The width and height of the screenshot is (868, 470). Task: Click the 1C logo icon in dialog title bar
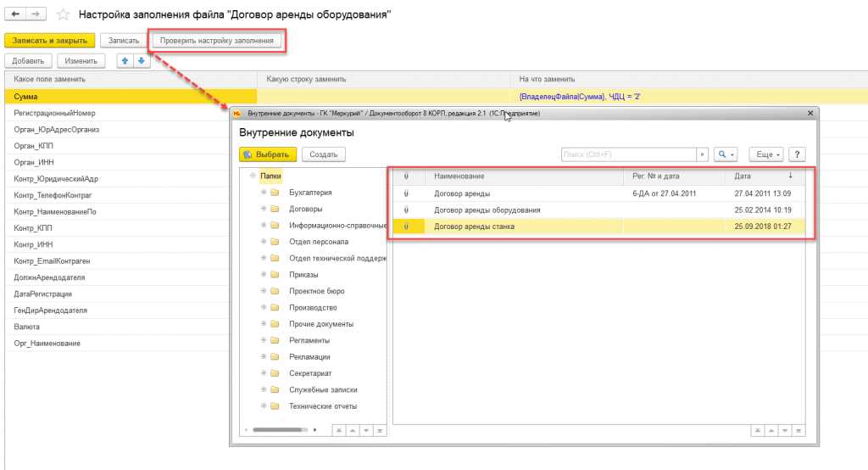point(237,113)
